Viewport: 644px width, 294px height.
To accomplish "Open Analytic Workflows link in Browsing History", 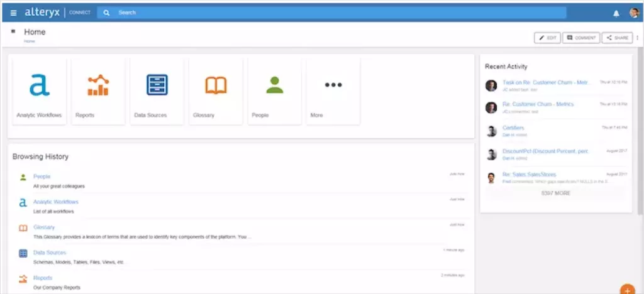I will coord(56,202).
